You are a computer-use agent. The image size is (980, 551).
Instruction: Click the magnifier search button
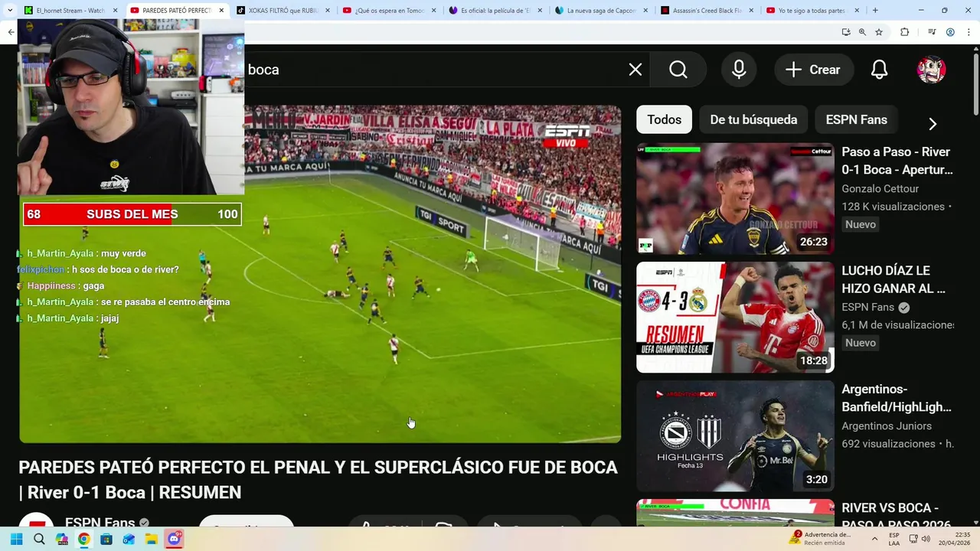pyautogui.click(x=678, y=70)
